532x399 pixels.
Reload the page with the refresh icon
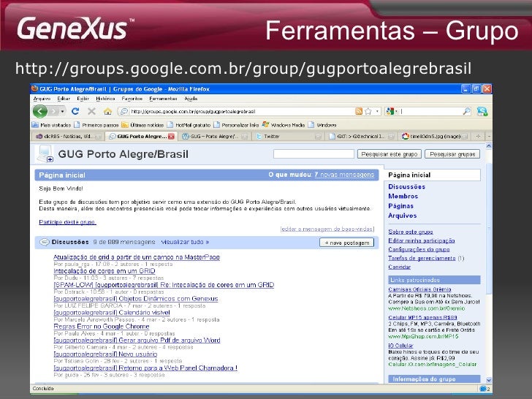click(x=75, y=111)
